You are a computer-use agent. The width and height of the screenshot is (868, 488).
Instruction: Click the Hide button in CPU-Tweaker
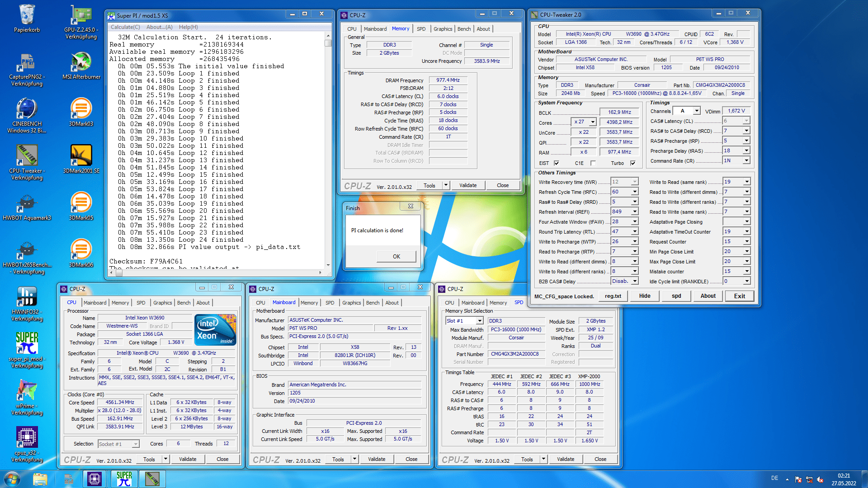tap(645, 296)
